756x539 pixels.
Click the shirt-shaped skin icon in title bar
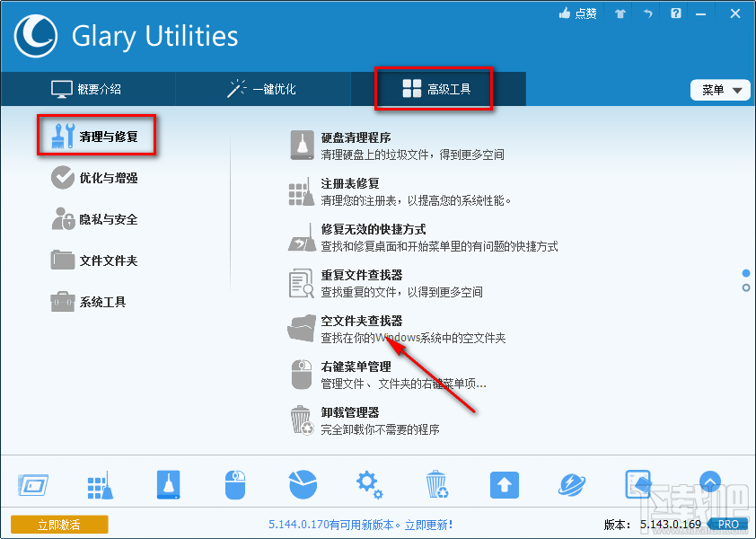pyautogui.click(x=619, y=13)
